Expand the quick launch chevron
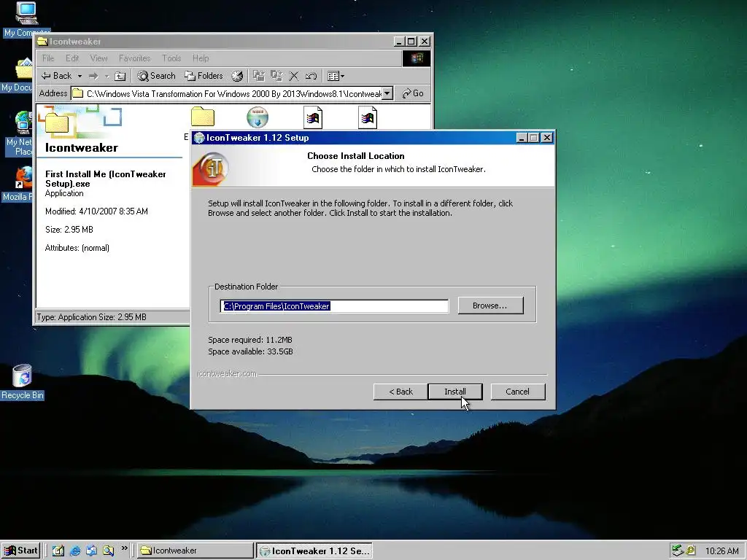This screenshot has height=560, width=747. coord(124,548)
